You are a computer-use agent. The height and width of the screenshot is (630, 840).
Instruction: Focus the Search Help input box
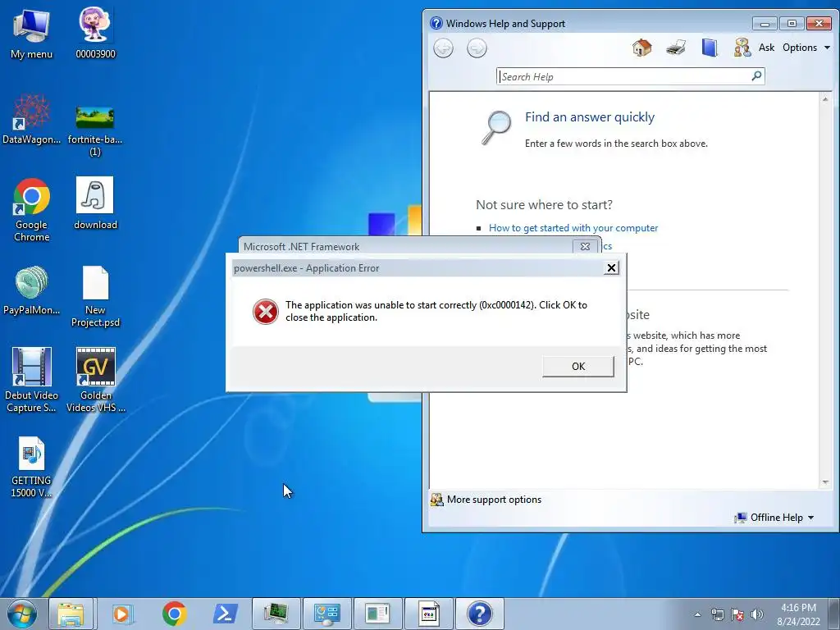[x=623, y=76]
